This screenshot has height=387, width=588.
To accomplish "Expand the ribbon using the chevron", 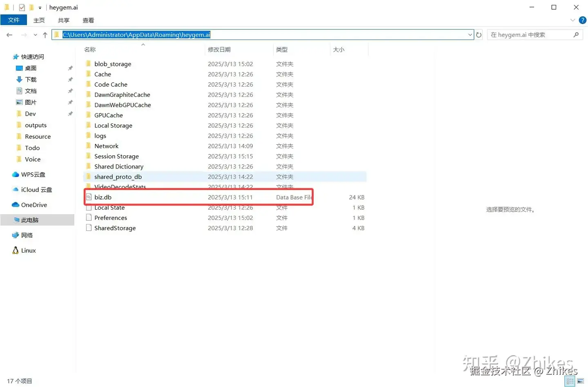I will pyautogui.click(x=572, y=20).
